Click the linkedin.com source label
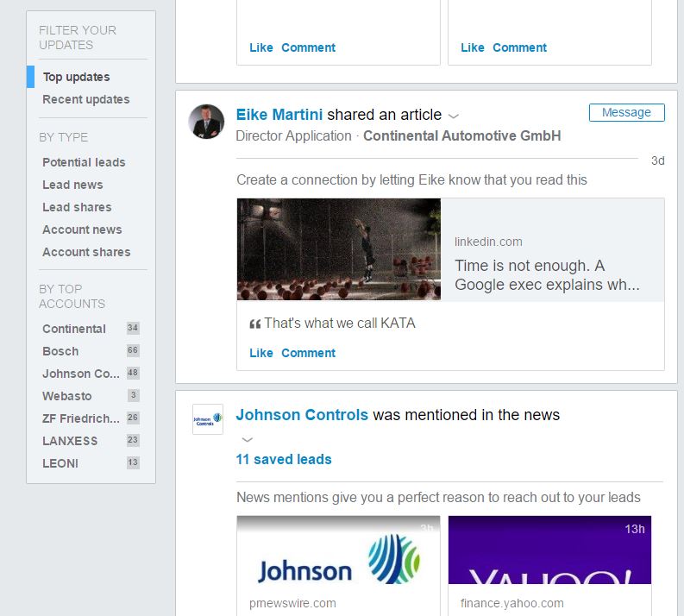 coord(488,242)
